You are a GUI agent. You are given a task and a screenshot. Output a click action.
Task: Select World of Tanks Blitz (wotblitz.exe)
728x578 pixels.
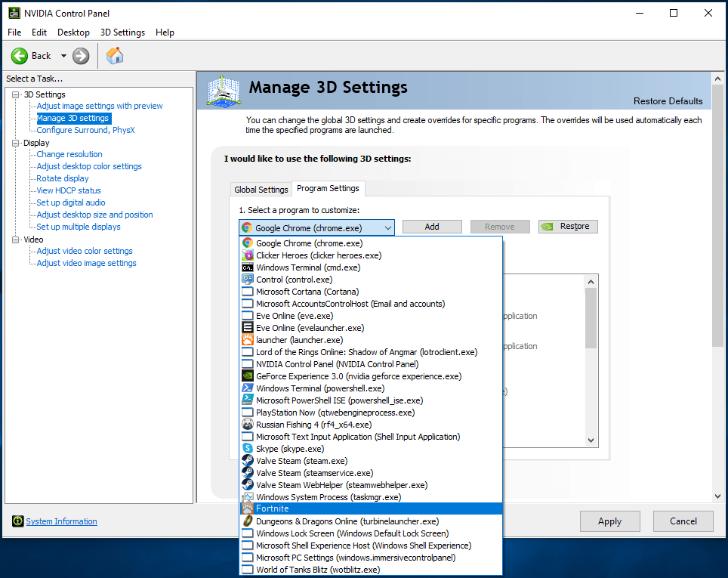point(371,569)
